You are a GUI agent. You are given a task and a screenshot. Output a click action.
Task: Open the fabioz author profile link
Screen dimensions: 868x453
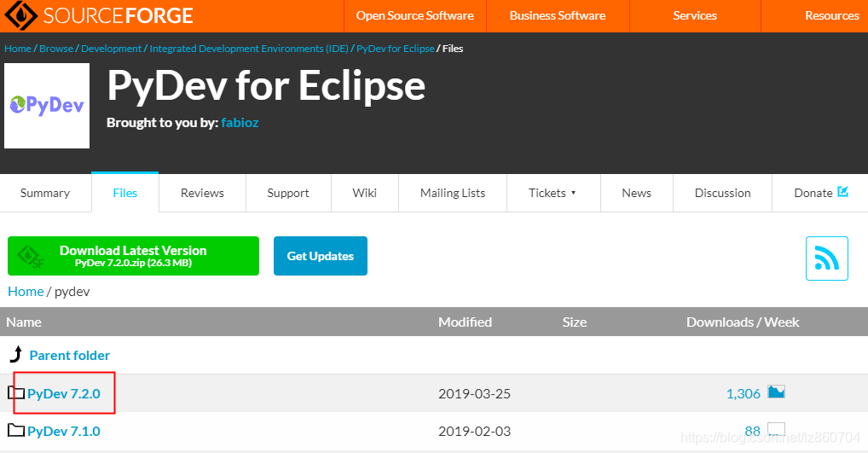pos(240,122)
